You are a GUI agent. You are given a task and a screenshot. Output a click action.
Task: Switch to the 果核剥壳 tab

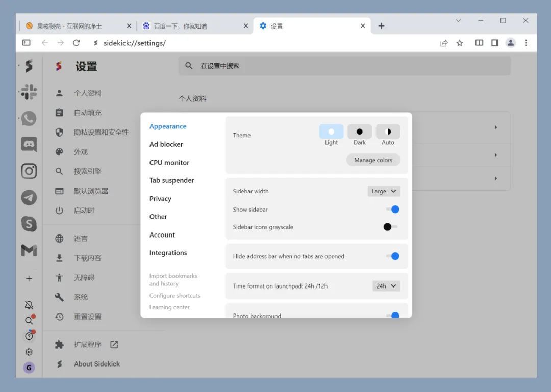(78, 26)
